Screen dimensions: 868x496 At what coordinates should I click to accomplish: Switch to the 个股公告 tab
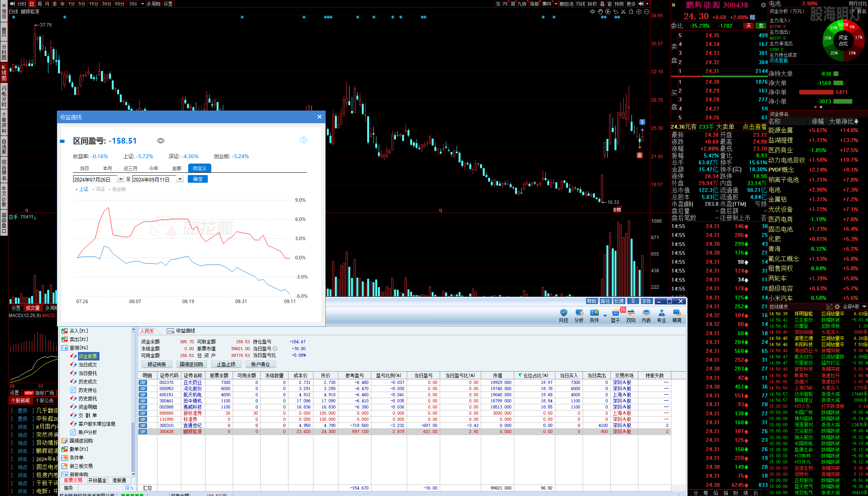pyautogui.click(x=44, y=400)
